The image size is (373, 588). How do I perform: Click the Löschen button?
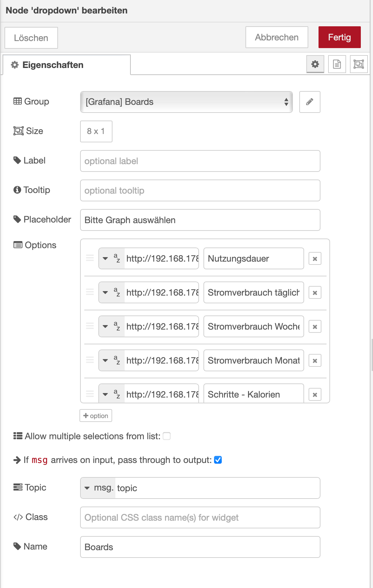31,38
